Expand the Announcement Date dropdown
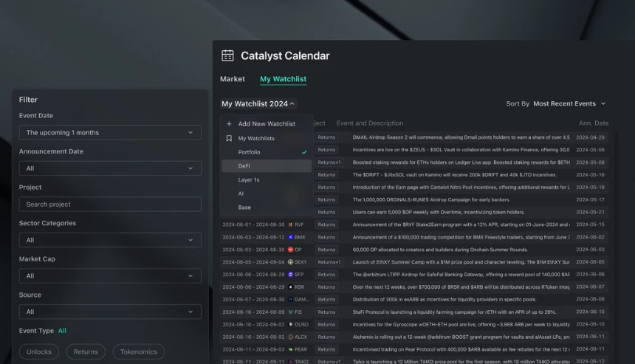 click(x=110, y=168)
